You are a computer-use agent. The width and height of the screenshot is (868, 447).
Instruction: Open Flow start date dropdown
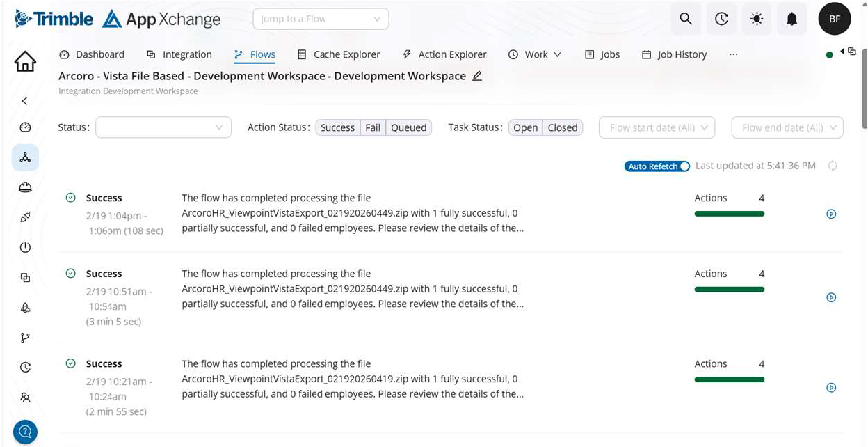(x=657, y=127)
